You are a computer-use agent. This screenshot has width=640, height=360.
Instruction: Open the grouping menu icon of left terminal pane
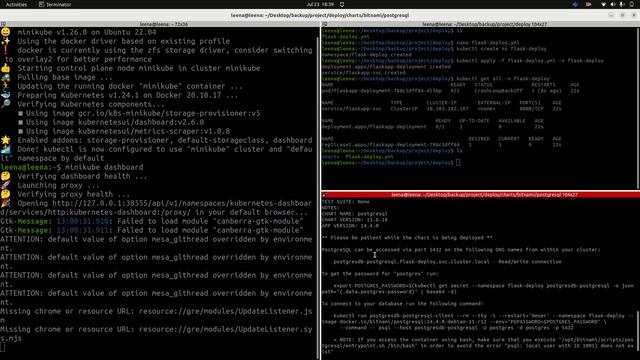coord(3,24)
